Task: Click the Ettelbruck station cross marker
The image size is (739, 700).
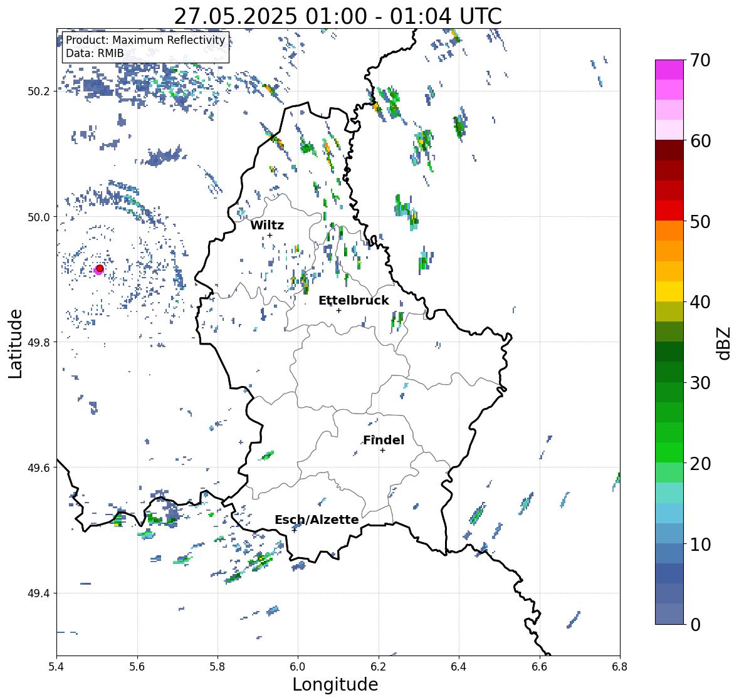Action: [x=338, y=310]
